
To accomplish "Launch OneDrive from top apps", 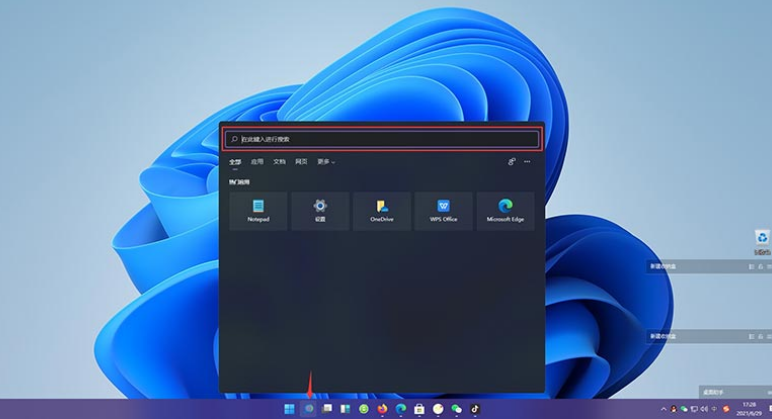I will tap(382, 211).
